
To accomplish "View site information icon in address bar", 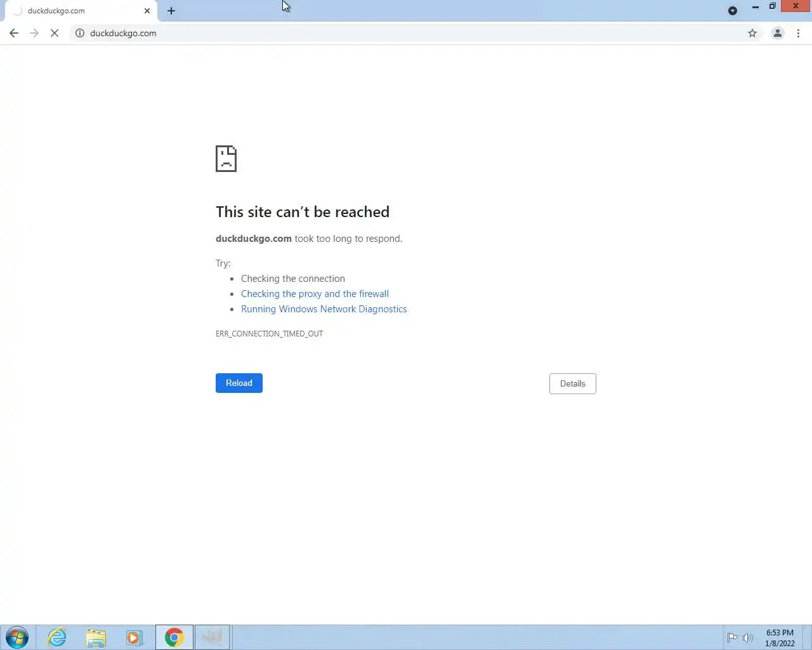I will pyautogui.click(x=80, y=33).
